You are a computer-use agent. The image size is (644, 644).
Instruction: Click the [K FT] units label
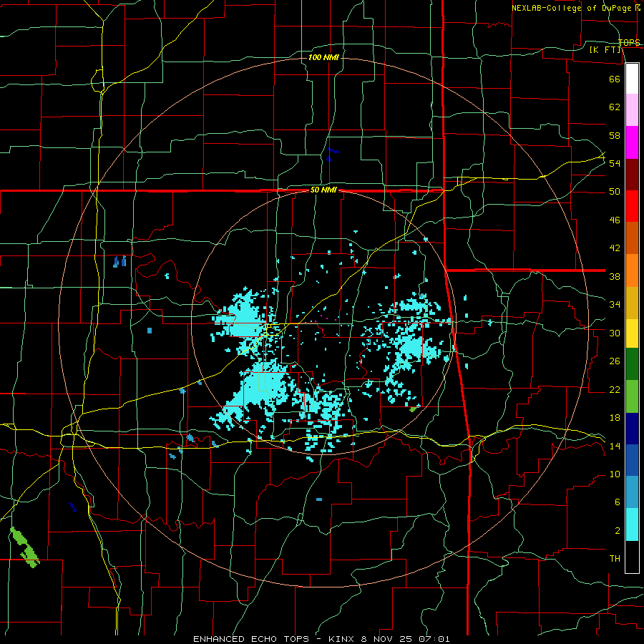605,49
